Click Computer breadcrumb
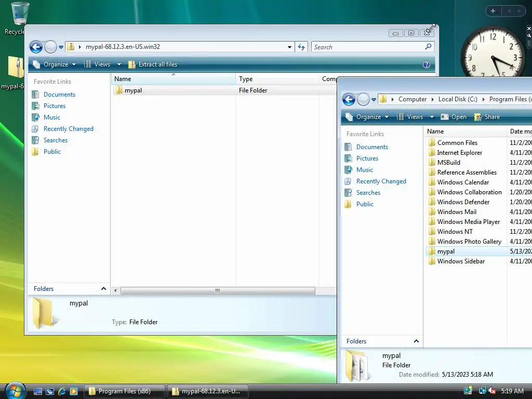The height and width of the screenshot is (399, 532). pos(412,99)
